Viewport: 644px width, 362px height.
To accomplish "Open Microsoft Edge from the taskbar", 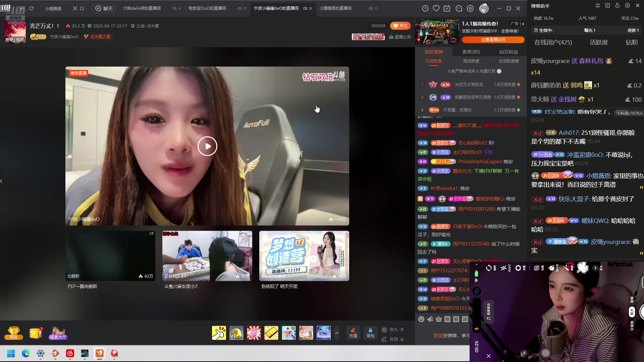I will tap(26, 353).
